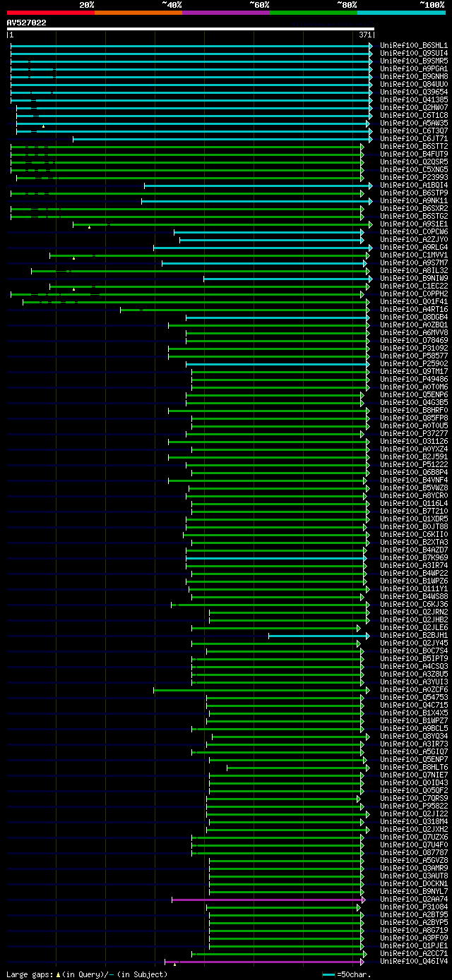Click the purple alignment bar for Q46IV4
This screenshot has width=452, height=980.
pos(264,961)
